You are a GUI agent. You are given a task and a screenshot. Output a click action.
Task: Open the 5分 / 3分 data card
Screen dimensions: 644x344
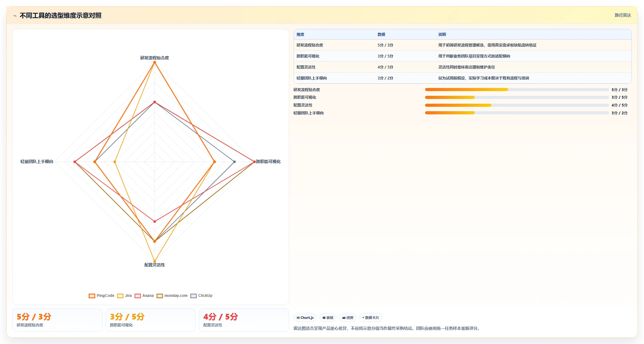point(57,320)
